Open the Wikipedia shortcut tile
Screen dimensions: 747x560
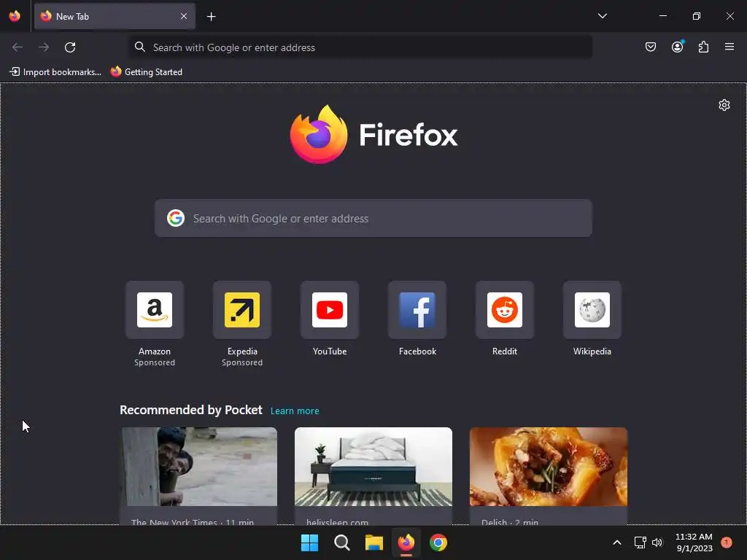pyautogui.click(x=592, y=309)
